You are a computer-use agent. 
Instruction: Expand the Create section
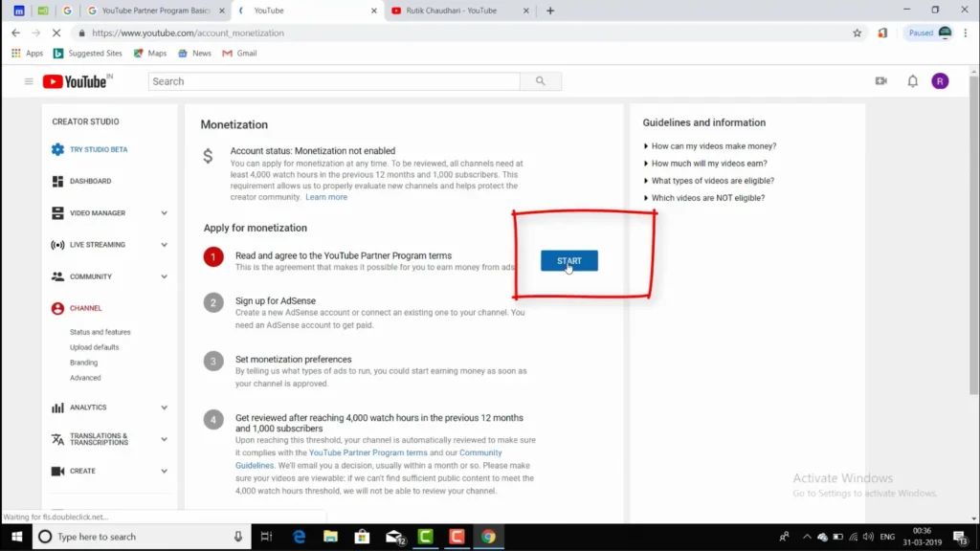pyautogui.click(x=164, y=471)
